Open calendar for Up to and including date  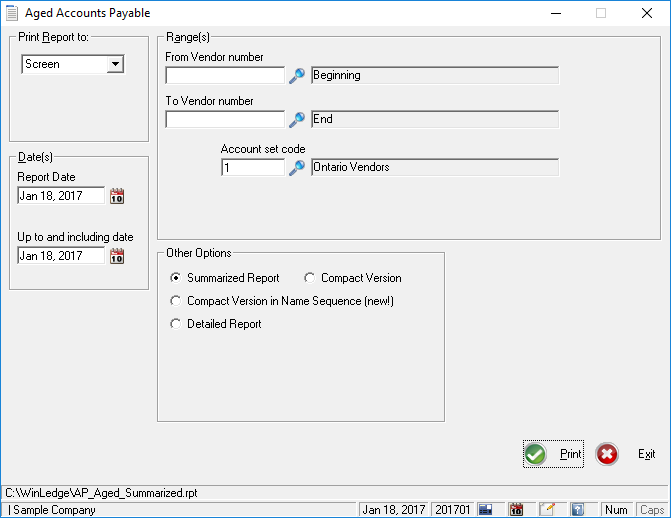[x=117, y=256]
